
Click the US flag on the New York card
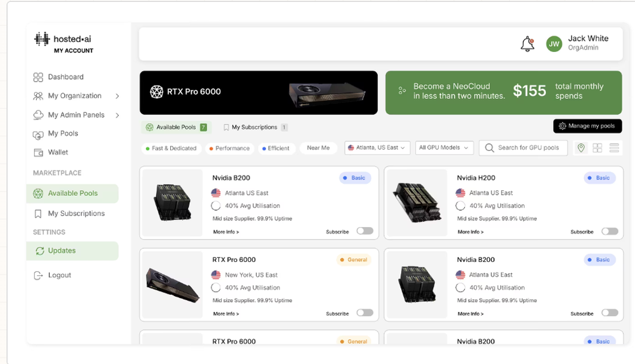[x=216, y=275]
